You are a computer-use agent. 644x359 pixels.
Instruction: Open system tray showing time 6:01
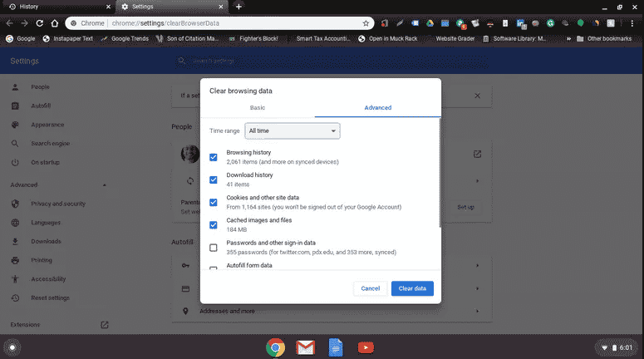click(x=617, y=348)
